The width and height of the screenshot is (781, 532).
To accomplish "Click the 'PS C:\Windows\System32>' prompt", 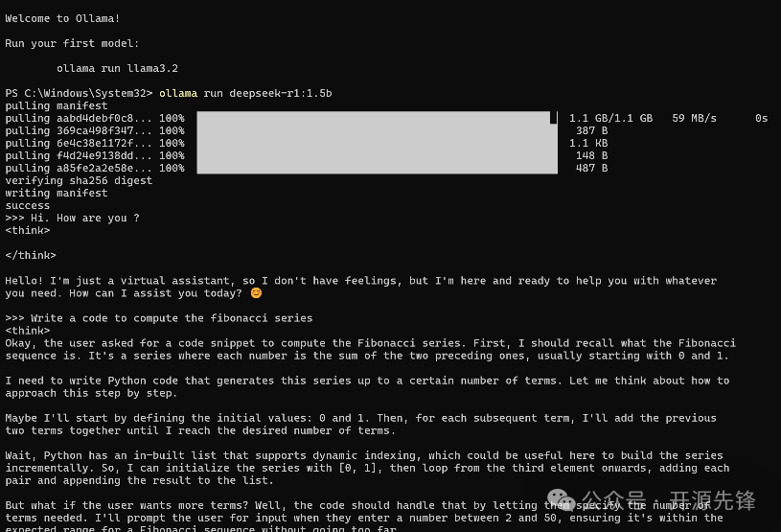I will tap(79, 93).
